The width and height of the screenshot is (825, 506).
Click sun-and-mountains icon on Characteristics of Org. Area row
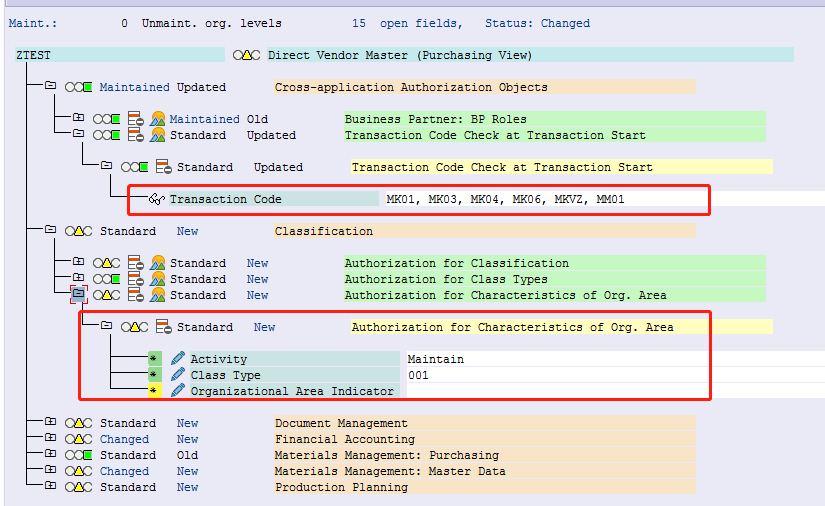pyautogui.click(x=157, y=295)
